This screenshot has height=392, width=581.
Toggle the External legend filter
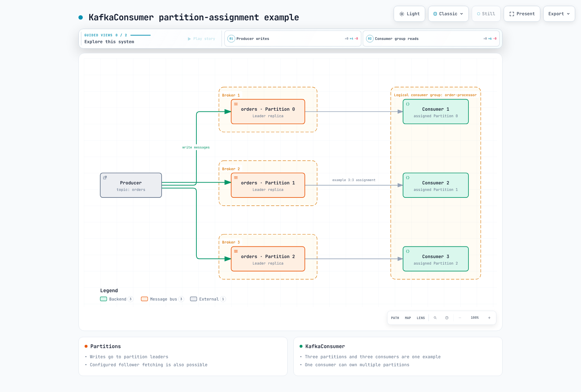pyautogui.click(x=208, y=299)
